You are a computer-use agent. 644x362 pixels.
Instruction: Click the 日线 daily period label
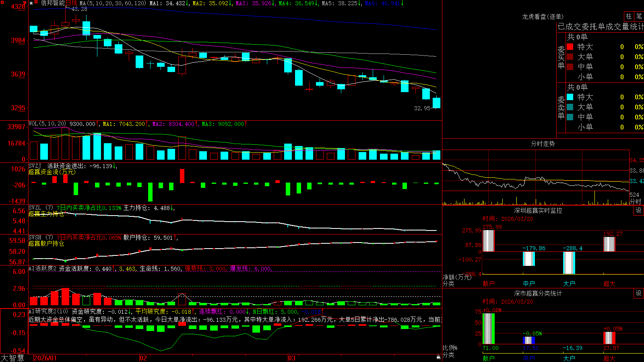71,3
